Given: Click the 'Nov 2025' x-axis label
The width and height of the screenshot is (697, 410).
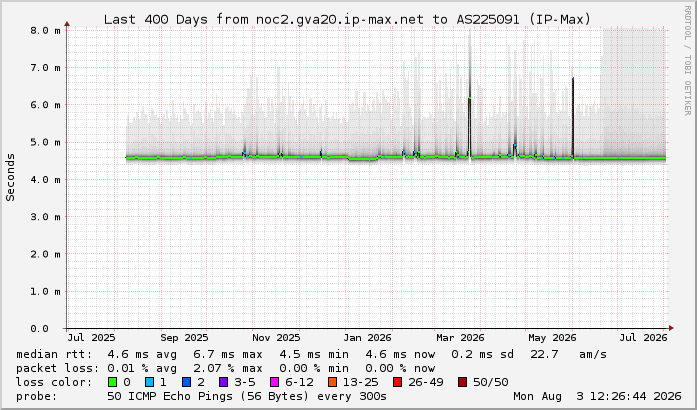Looking at the screenshot, I should [x=276, y=338].
